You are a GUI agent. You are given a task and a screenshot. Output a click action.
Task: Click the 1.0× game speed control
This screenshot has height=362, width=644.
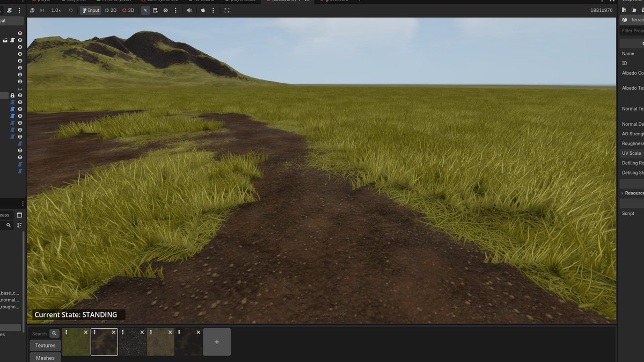pos(56,10)
